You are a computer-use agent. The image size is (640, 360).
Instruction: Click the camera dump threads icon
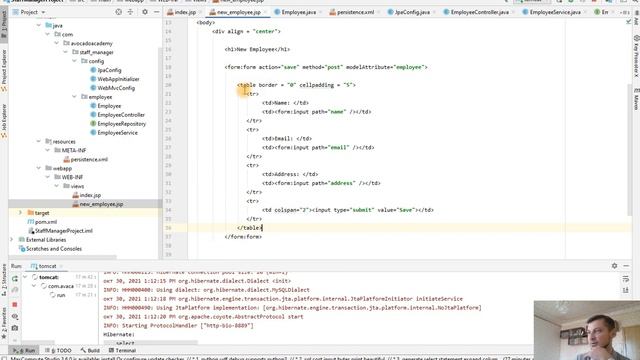coord(15,328)
